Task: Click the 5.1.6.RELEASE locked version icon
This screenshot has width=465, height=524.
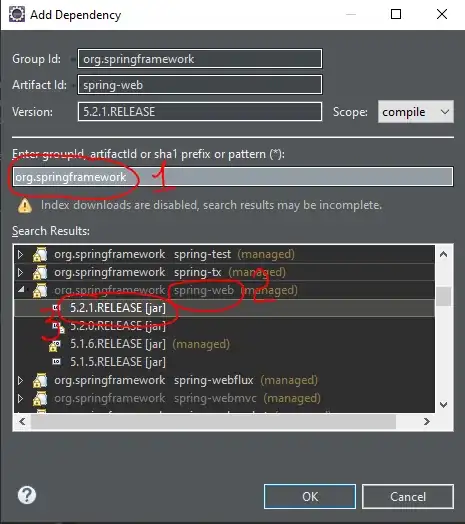Action: pos(55,345)
